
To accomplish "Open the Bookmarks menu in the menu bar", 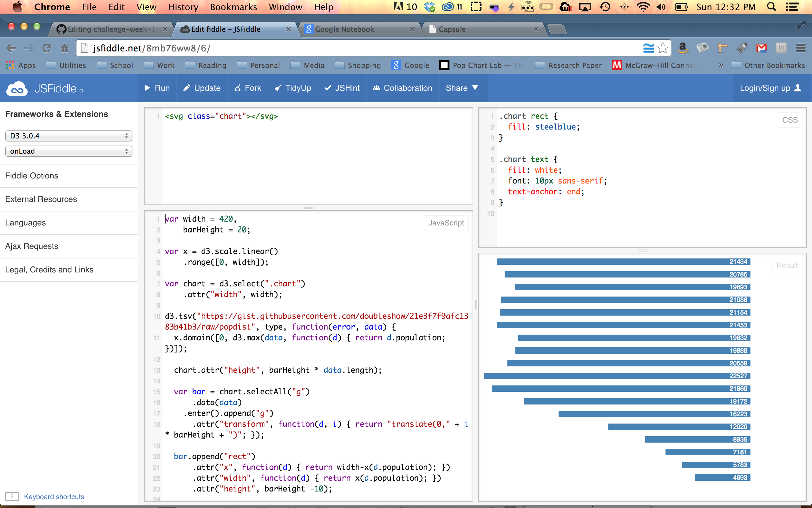I will (233, 7).
